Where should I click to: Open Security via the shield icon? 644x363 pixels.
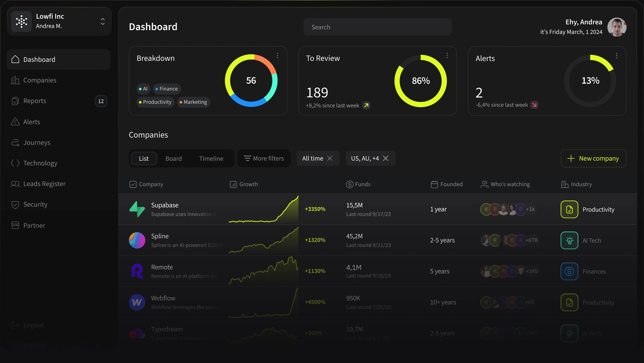[x=15, y=205]
